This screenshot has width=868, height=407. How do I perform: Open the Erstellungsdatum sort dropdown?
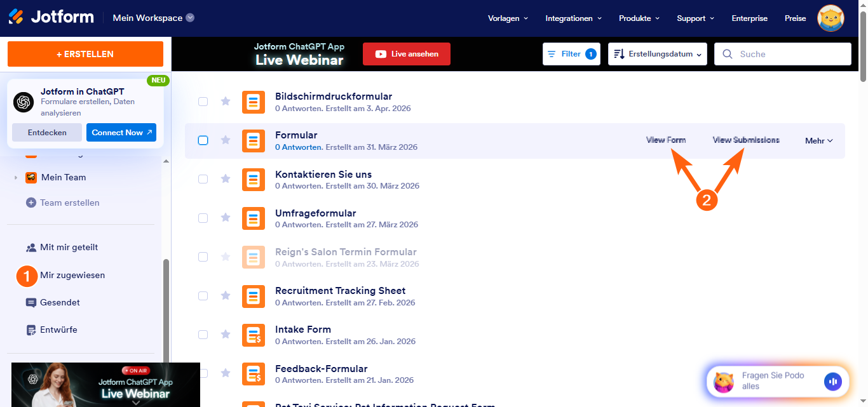tap(658, 54)
